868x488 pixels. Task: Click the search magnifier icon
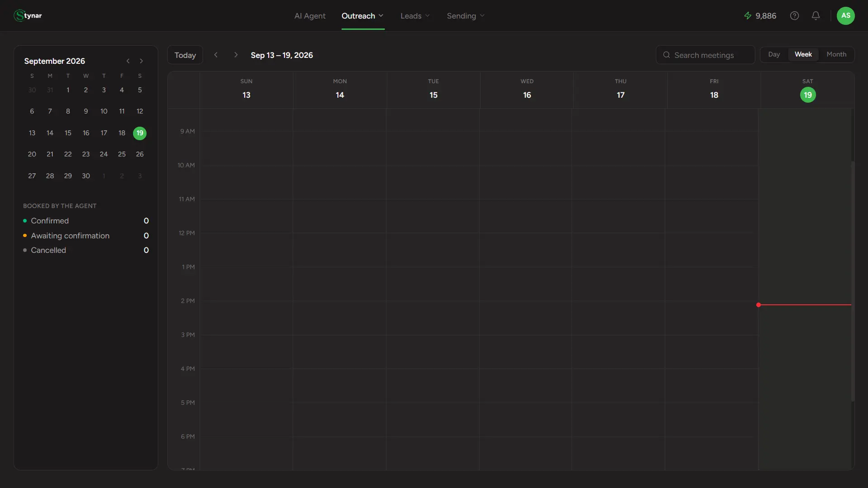pos(666,55)
